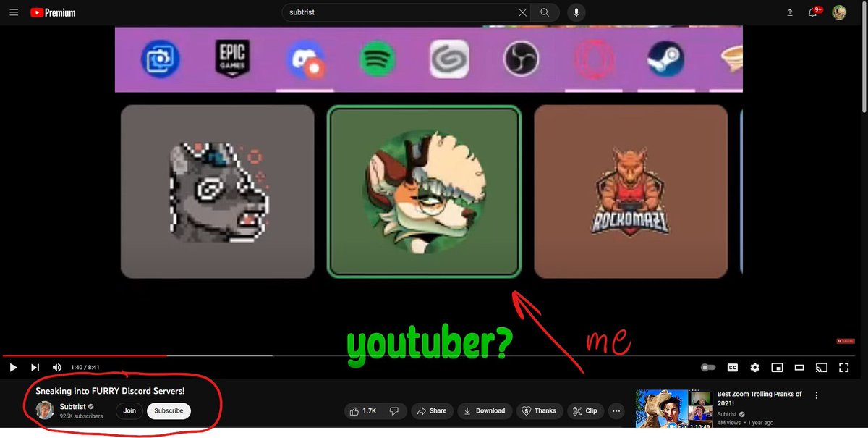868x438 pixels.
Task: Go to YouTube Premium home logo
Action: [52, 12]
